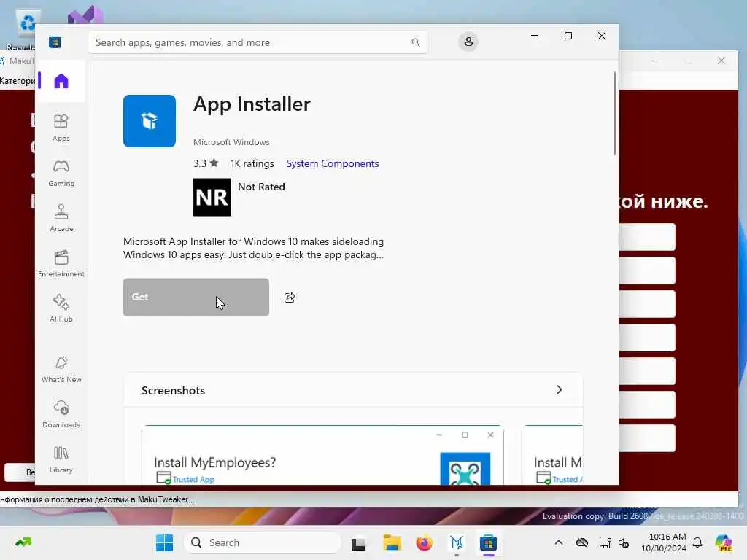Click the Категории menu in MakuTweaker window
Viewport: 747px width, 560px height.
[18, 80]
